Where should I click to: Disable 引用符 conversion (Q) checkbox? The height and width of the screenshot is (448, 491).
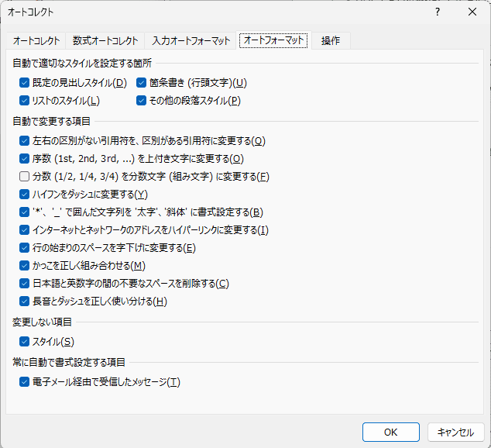coord(24,141)
